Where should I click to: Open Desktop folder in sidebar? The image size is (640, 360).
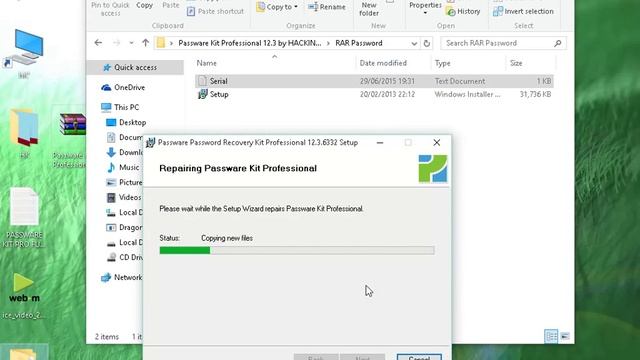click(132, 122)
